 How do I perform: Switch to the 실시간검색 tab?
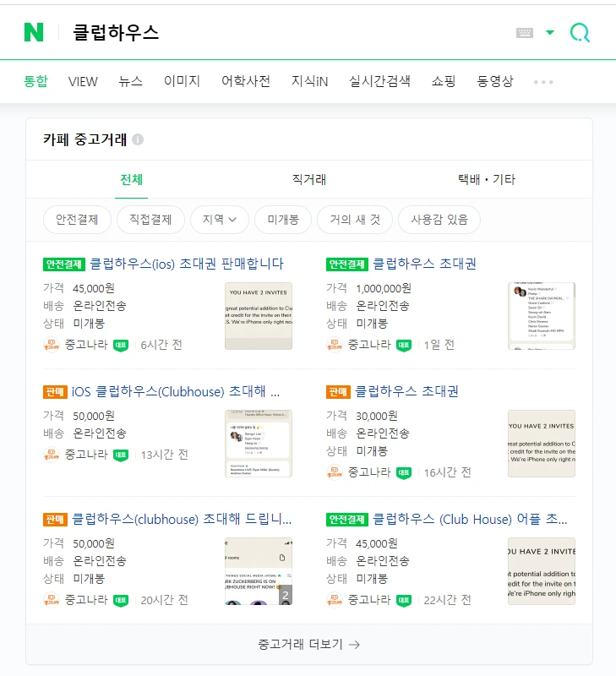379,81
